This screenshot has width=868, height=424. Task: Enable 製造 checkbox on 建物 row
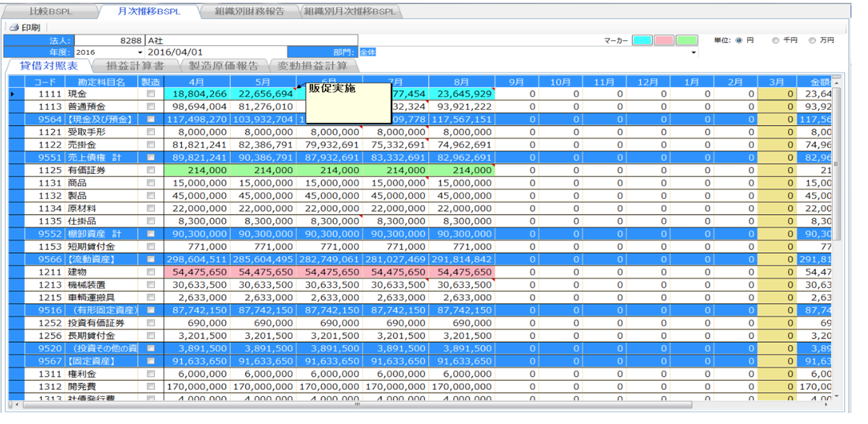[x=151, y=272]
